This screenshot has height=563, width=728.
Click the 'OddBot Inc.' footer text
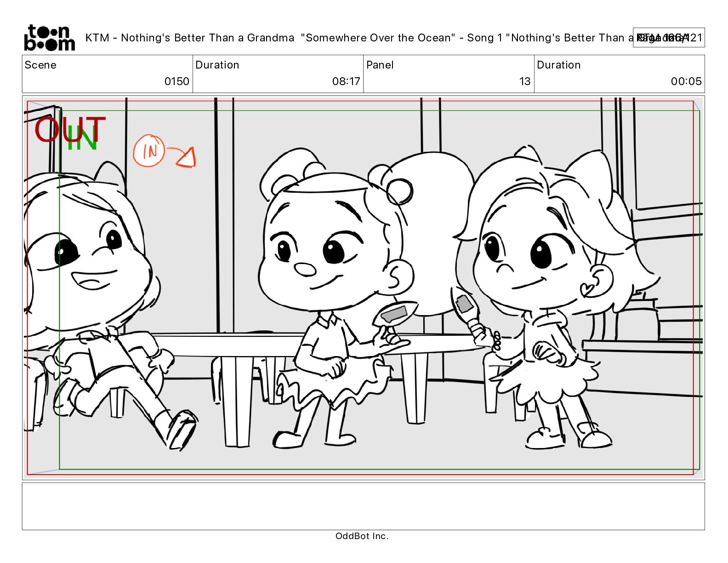362,536
